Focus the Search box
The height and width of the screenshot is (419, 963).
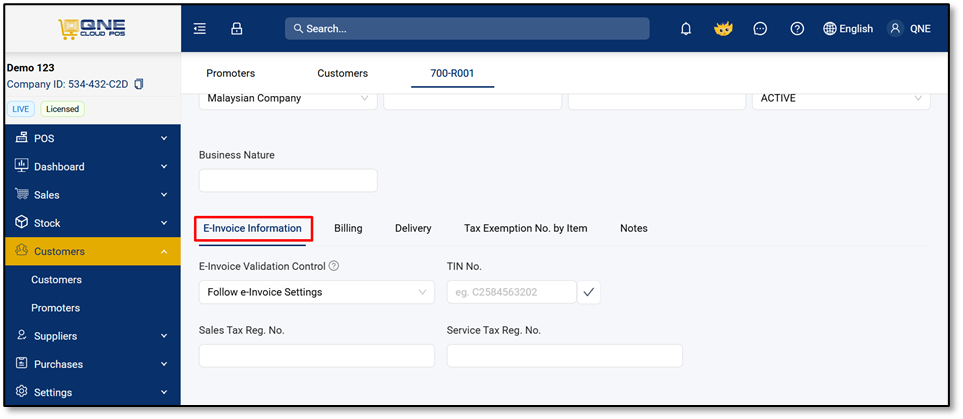coord(467,28)
